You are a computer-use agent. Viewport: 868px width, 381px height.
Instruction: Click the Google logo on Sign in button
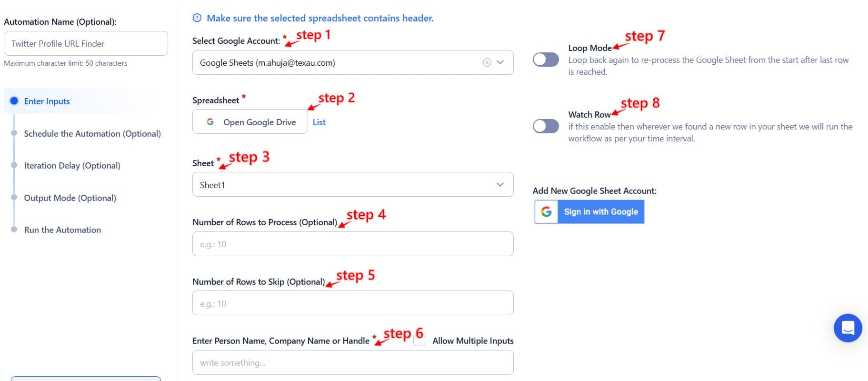546,211
